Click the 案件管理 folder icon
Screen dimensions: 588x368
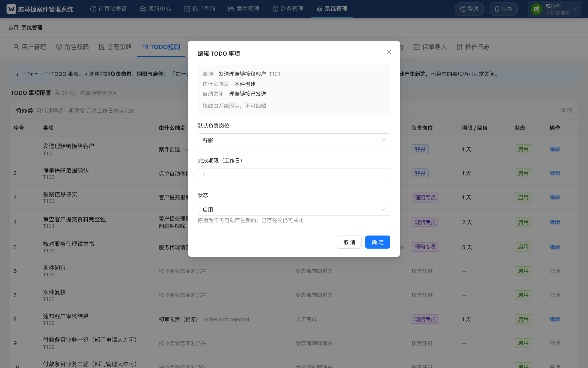[x=231, y=9]
